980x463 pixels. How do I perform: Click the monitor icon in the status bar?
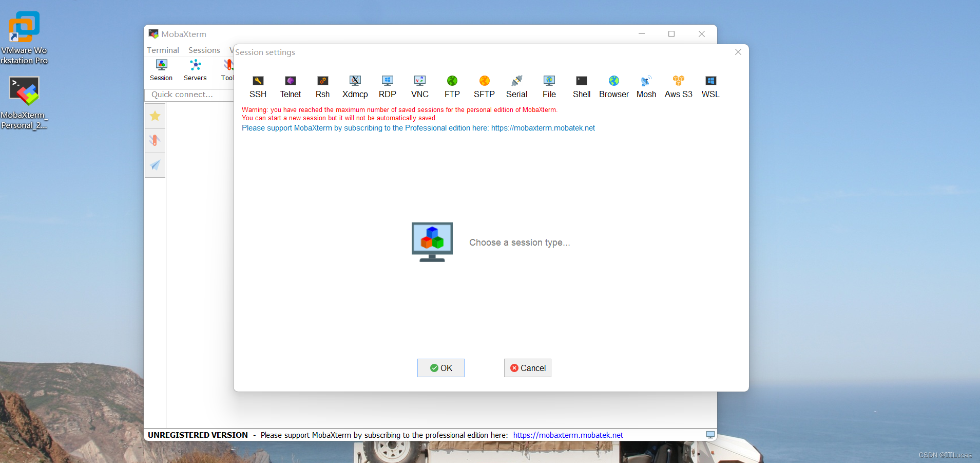click(x=710, y=435)
